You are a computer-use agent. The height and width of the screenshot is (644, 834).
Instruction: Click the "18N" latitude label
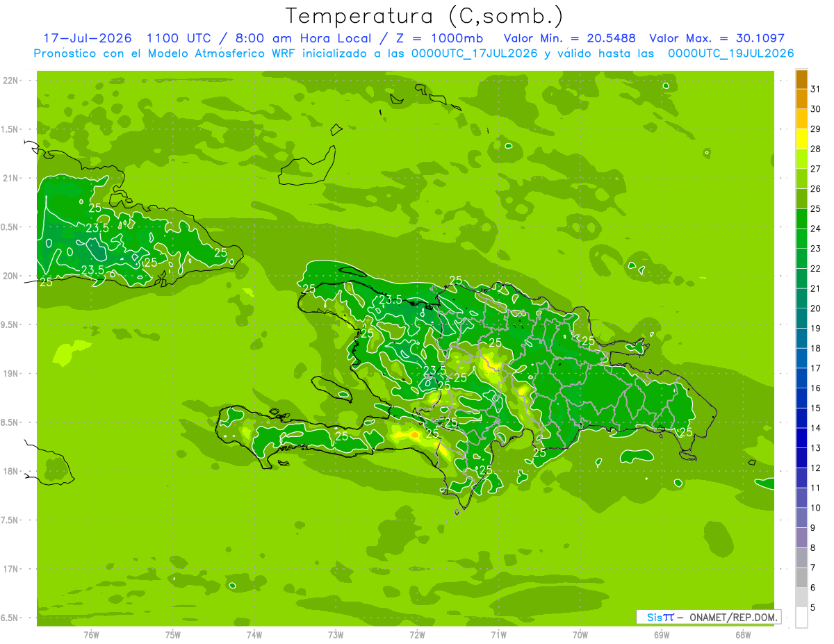point(12,471)
